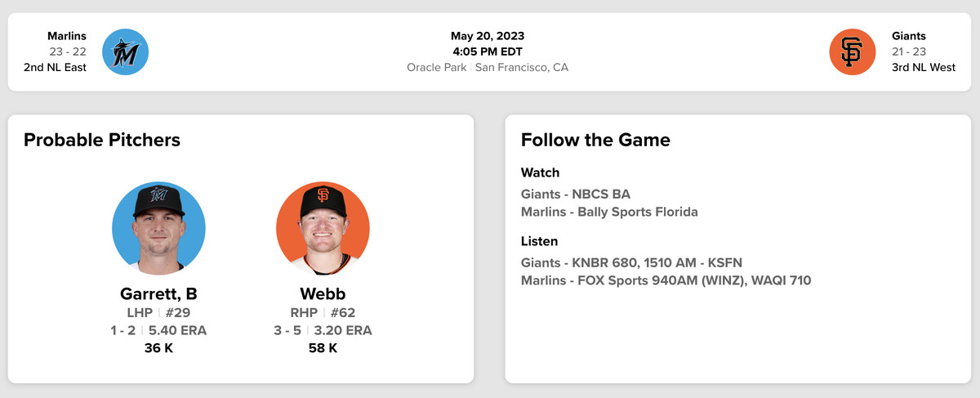Screen dimensions: 980x398
Task: Click the Marlins team logo icon
Action: click(x=125, y=51)
